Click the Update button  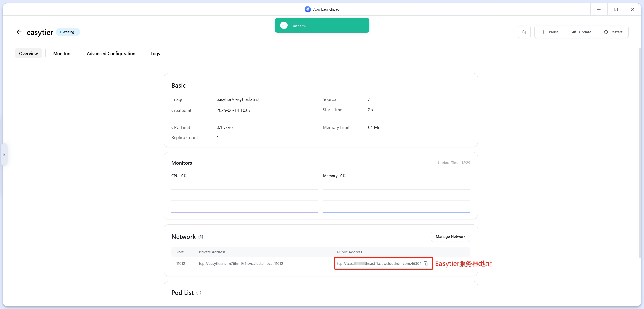pos(581,32)
